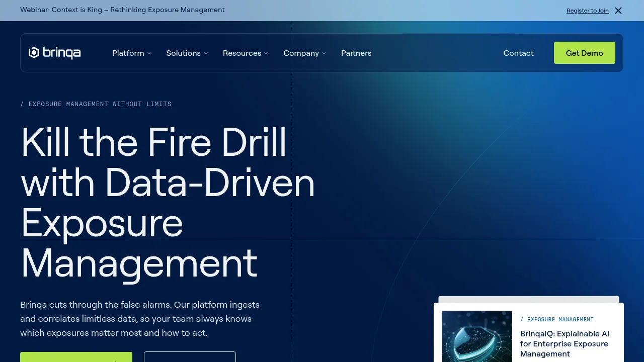
Task: Close the webinar announcement banner
Action: tap(618, 11)
